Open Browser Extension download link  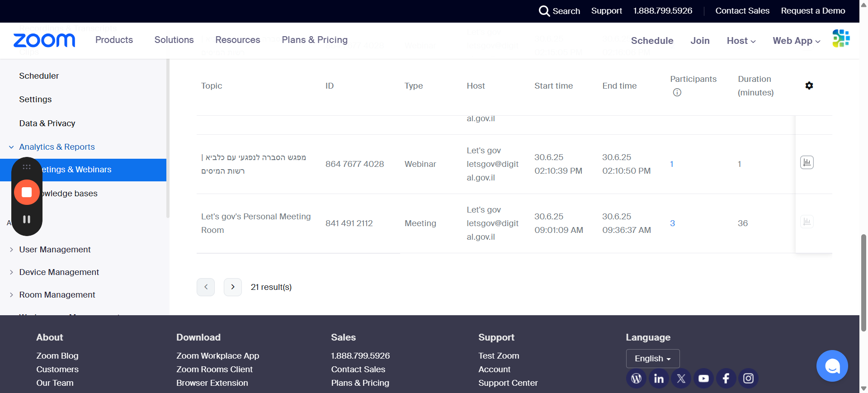[x=212, y=383]
